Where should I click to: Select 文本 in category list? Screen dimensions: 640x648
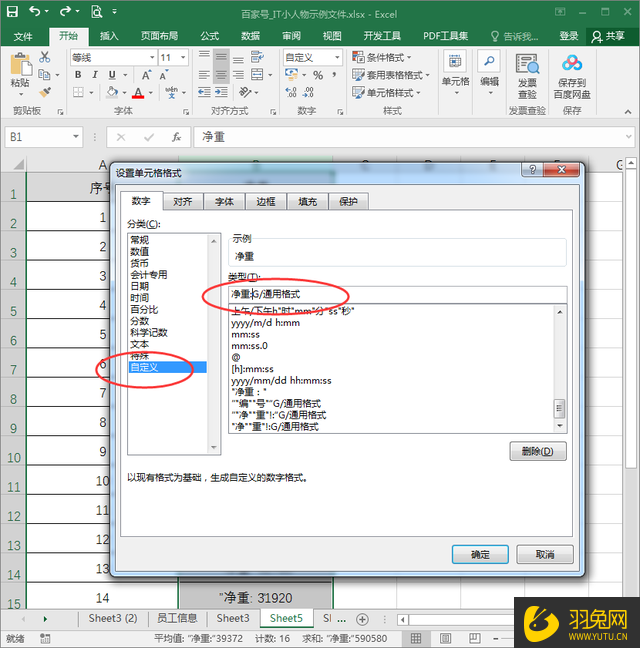167,344
